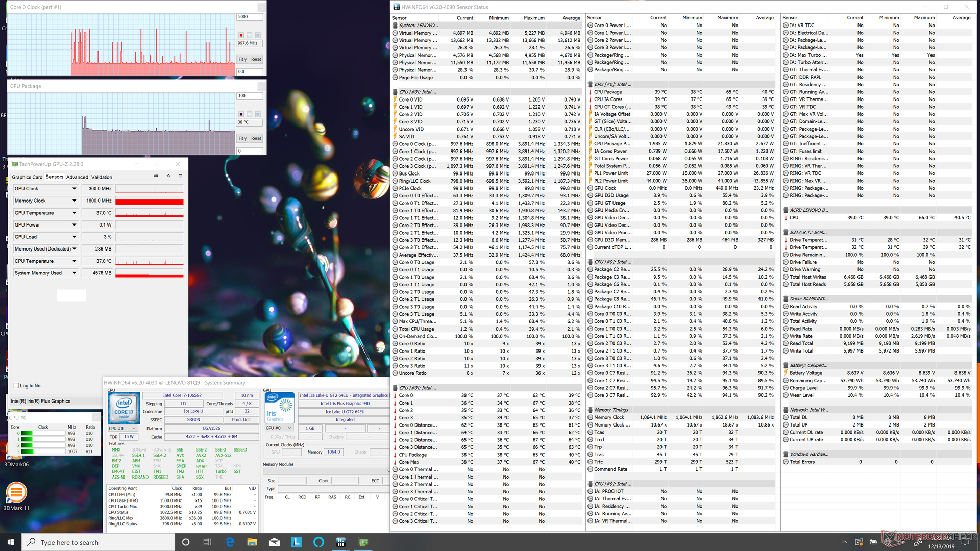Click Fit y on Core 0 Clock graph
The width and height of the screenshot is (980, 551).
pyautogui.click(x=242, y=59)
